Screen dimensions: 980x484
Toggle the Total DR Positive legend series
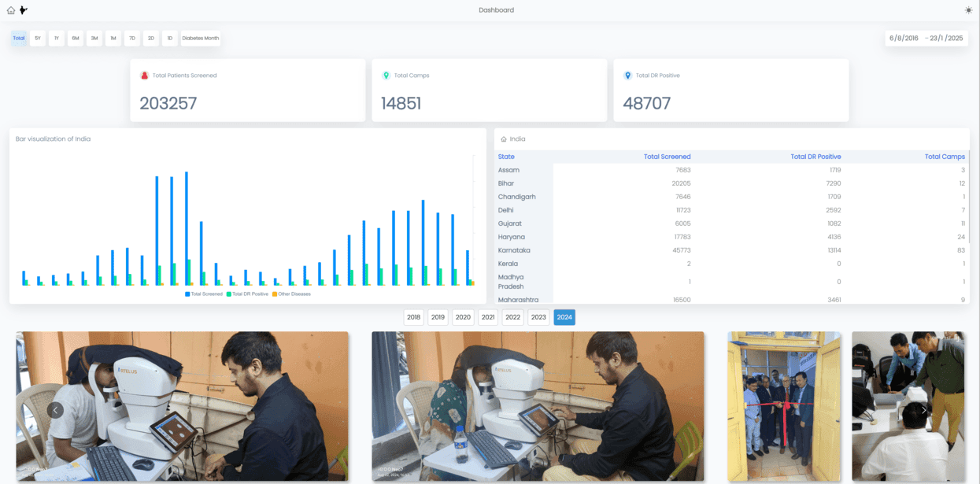(x=247, y=294)
